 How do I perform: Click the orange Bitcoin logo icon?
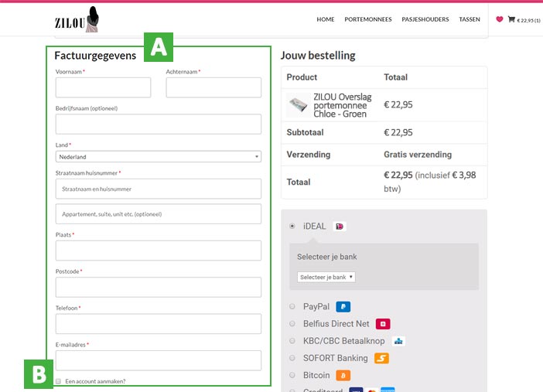[343, 376]
